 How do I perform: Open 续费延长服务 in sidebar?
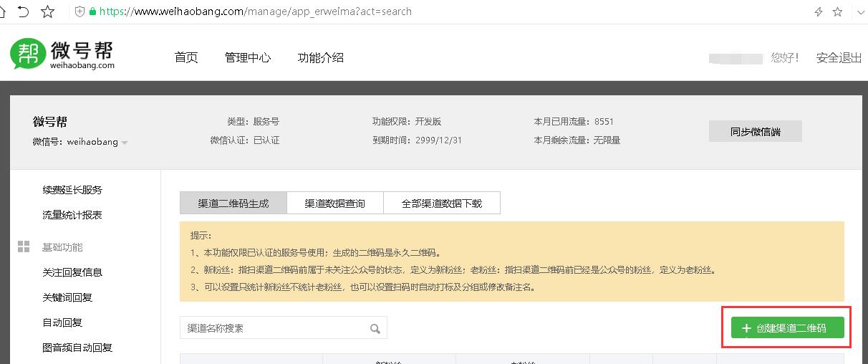[72, 190]
